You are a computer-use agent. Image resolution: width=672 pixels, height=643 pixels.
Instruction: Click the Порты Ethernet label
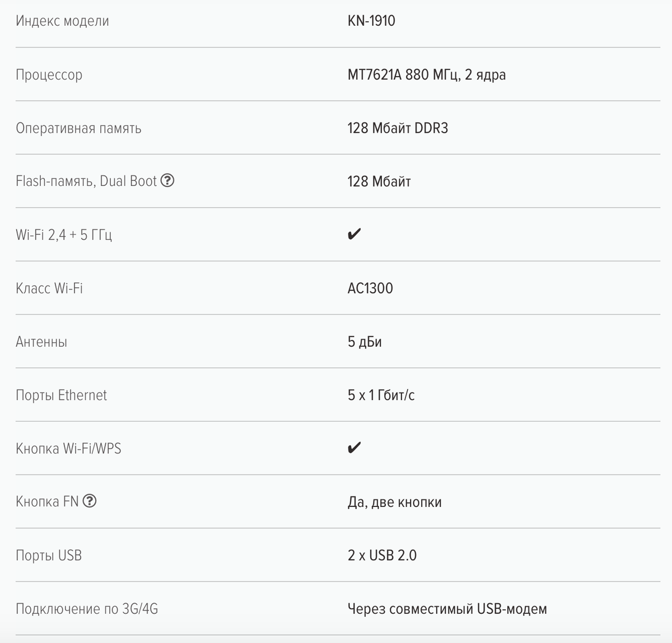(x=61, y=395)
